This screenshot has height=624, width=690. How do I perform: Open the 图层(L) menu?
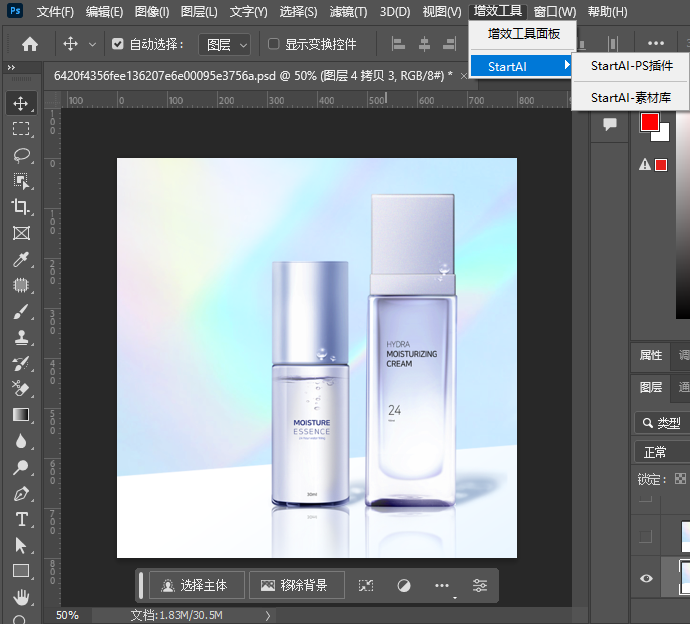coord(199,12)
